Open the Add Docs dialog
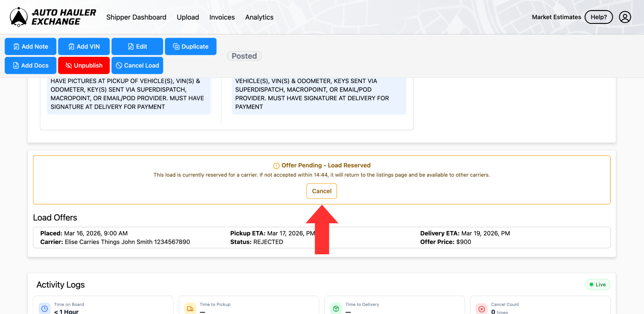This screenshot has width=644, height=314. click(x=31, y=65)
